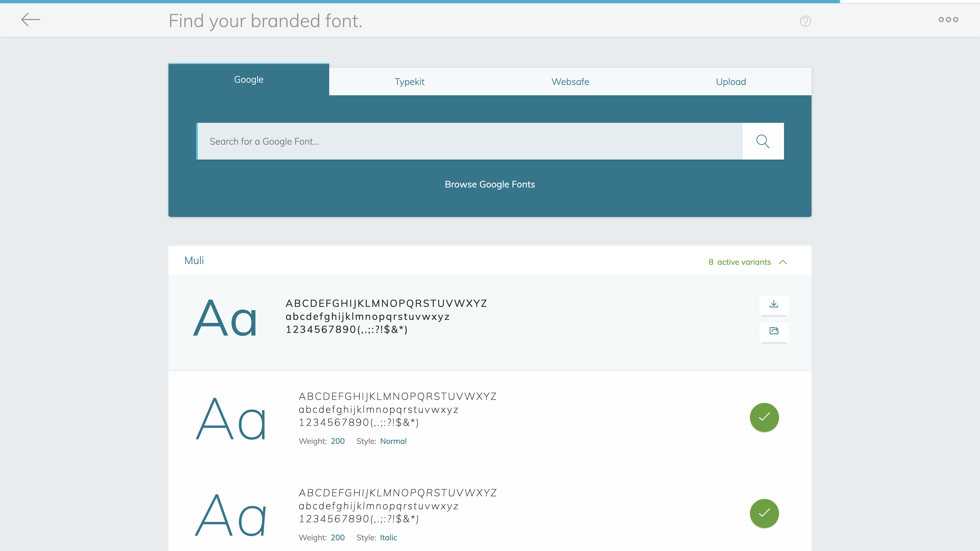Viewport: 980px width, 551px height.
Task: Click the 8 active variants label
Action: coord(740,262)
